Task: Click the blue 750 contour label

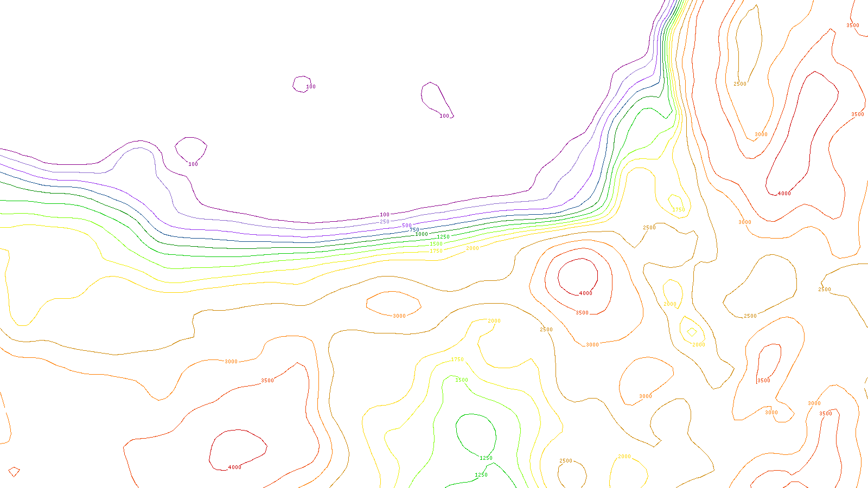Action: pyautogui.click(x=414, y=230)
